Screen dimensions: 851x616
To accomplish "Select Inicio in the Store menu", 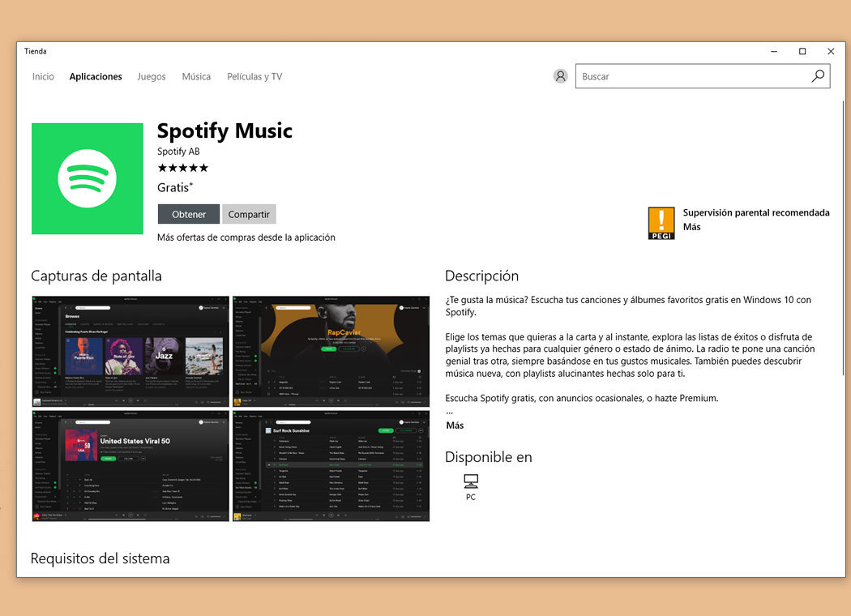I will pyautogui.click(x=43, y=76).
